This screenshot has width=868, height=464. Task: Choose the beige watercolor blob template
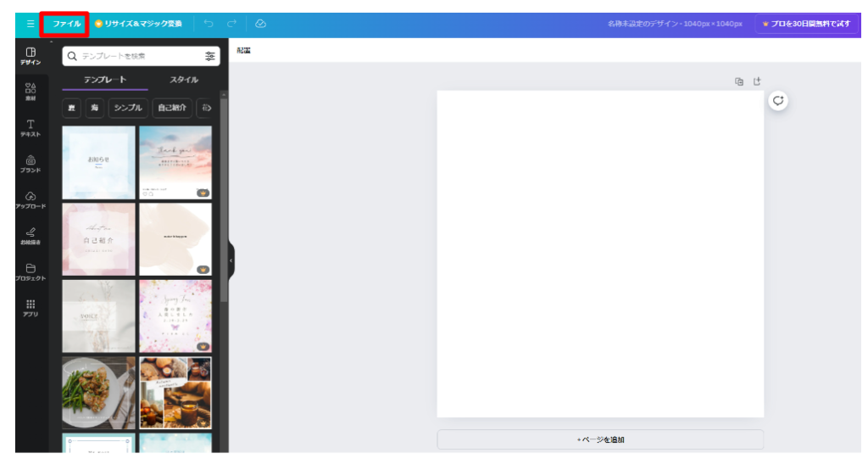(175, 239)
